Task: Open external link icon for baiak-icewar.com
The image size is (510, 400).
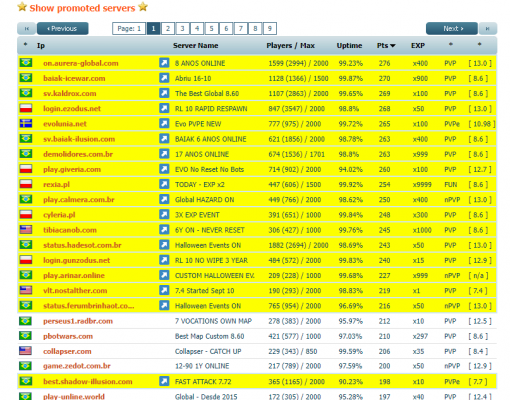Action: (x=164, y=78)
